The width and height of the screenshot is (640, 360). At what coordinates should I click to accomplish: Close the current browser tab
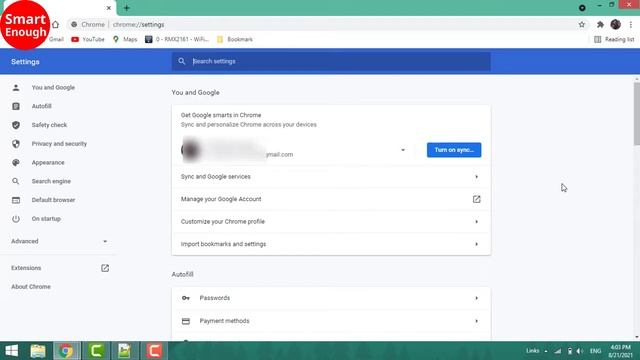[109, 8]
